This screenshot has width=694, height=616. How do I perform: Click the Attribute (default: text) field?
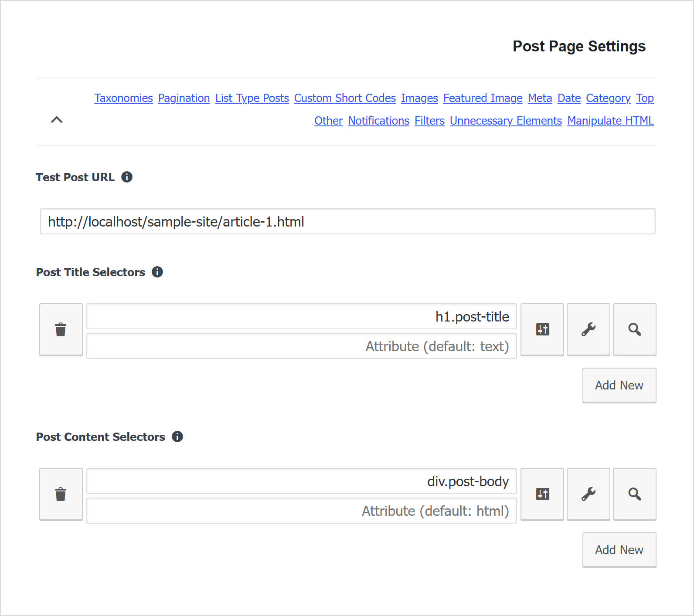pyautogui.click(x=302, y=346)
